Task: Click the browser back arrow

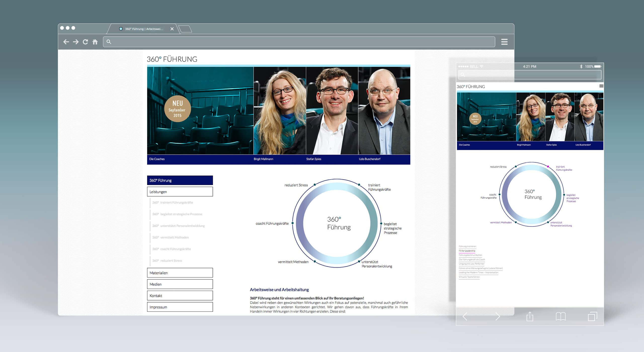Action: click(x=66, y=42)
